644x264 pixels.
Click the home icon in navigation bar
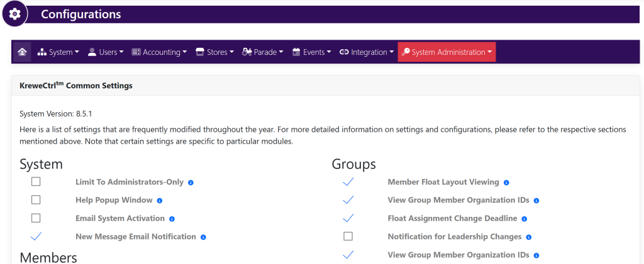(23, 52)
